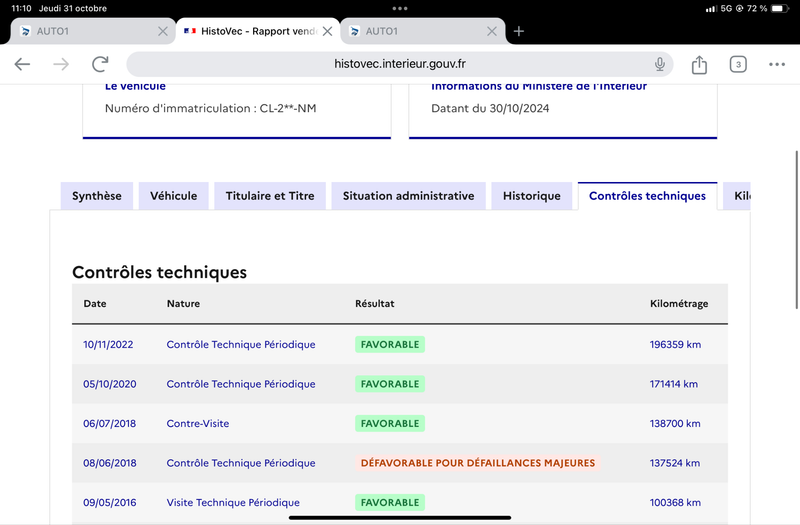Click FAVORABLE badge on 05/10/2020 row
The height and width of the screenshot is (525, 800).
tap(390, 384)
